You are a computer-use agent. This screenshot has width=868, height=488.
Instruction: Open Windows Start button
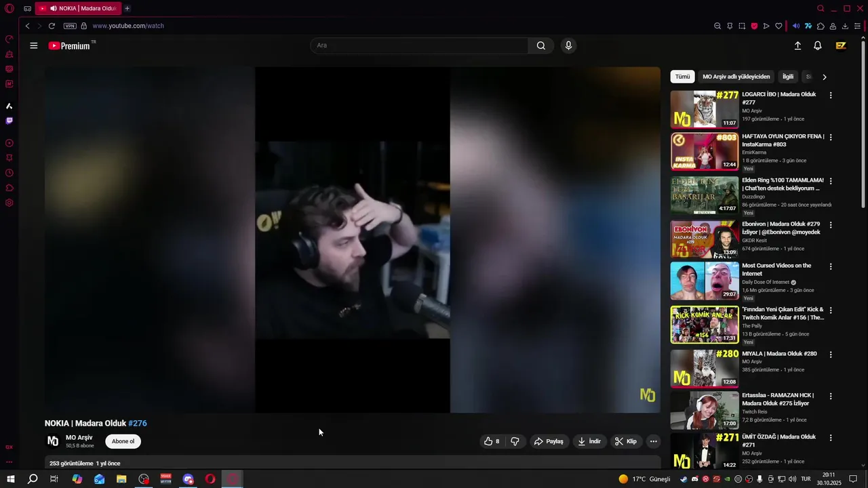click(10, 479)
